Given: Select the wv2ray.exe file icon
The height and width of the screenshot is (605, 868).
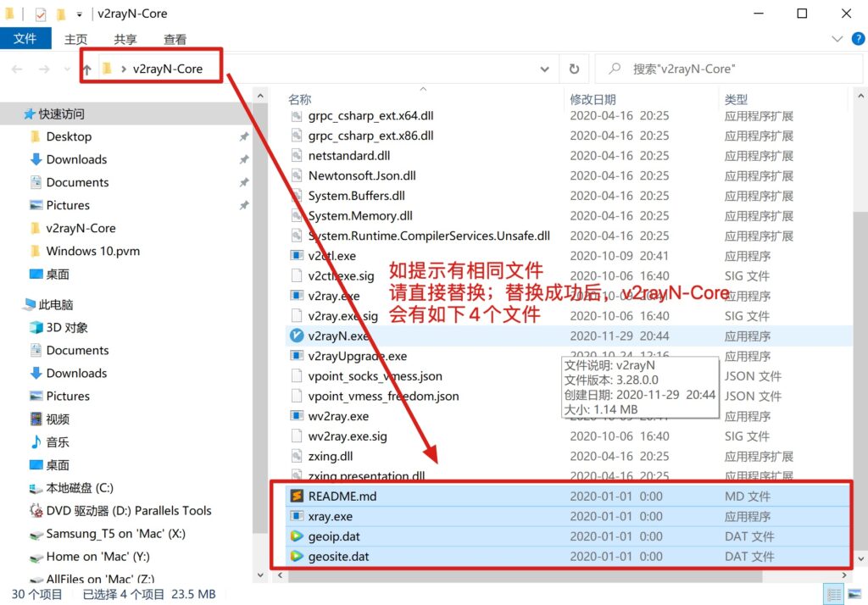Looking at the screenshot, I should [297, 416].
